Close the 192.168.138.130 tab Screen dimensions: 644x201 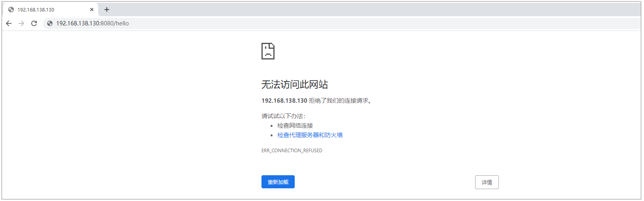click(x=92, y=10)
